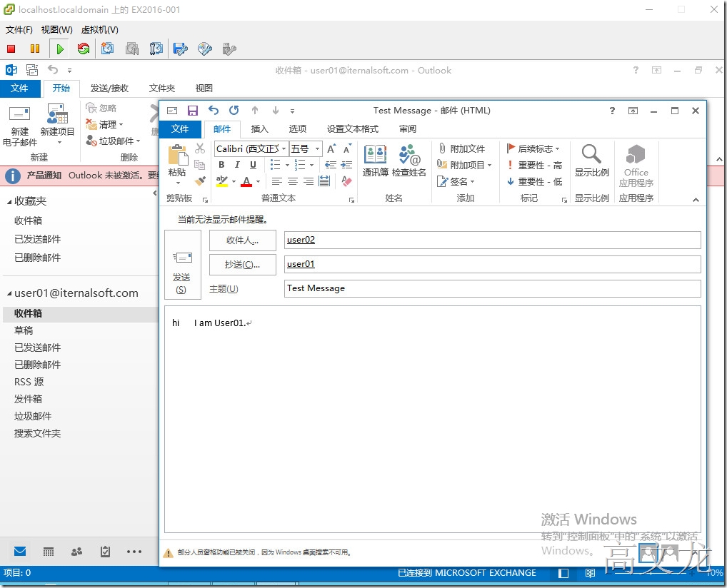Toggle High Importance (重要性 - 高)
The width and height of the screenshot is (727, 588).
[x=534, y=165]
